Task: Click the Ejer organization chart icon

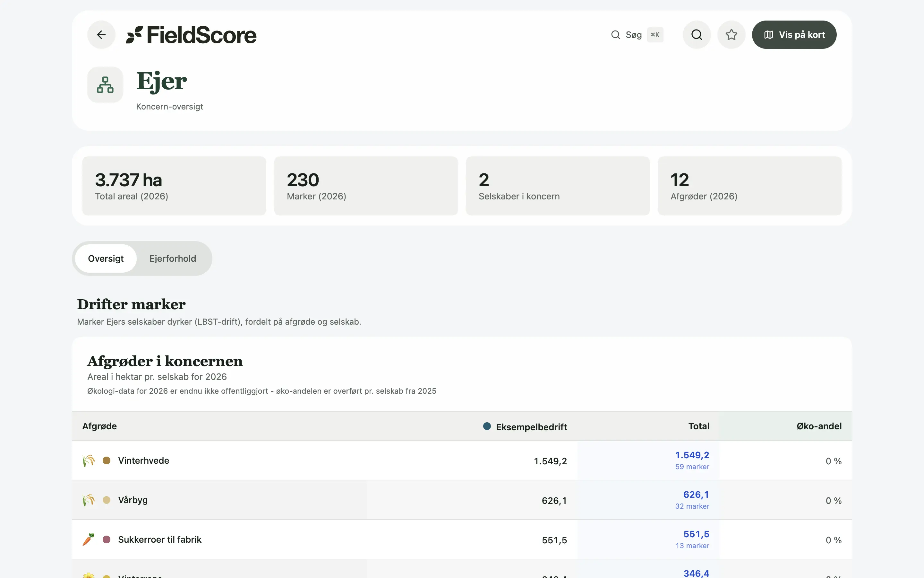Action: coord(105,85)
